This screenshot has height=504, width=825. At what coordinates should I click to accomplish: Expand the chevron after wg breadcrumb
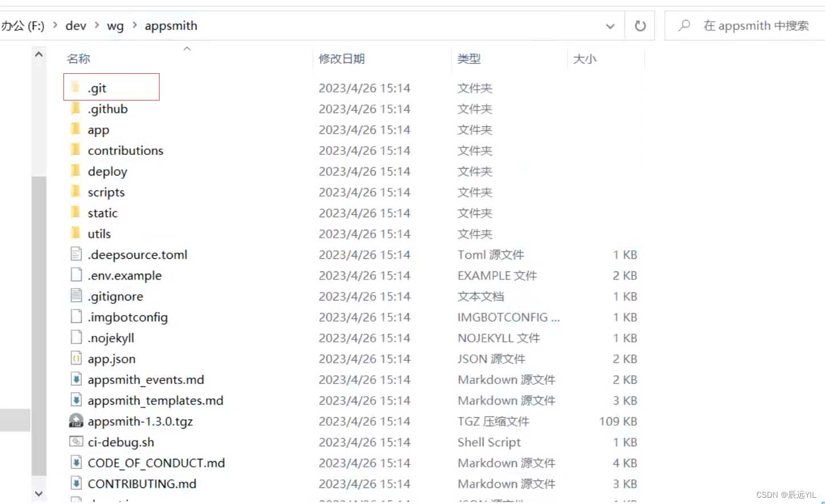[134, 25]
